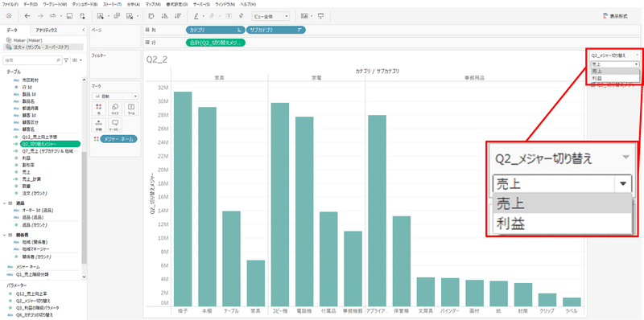Screen dimensions: 644x320
Task: Toggle fix axes pin icon
Action: (242, 16)
